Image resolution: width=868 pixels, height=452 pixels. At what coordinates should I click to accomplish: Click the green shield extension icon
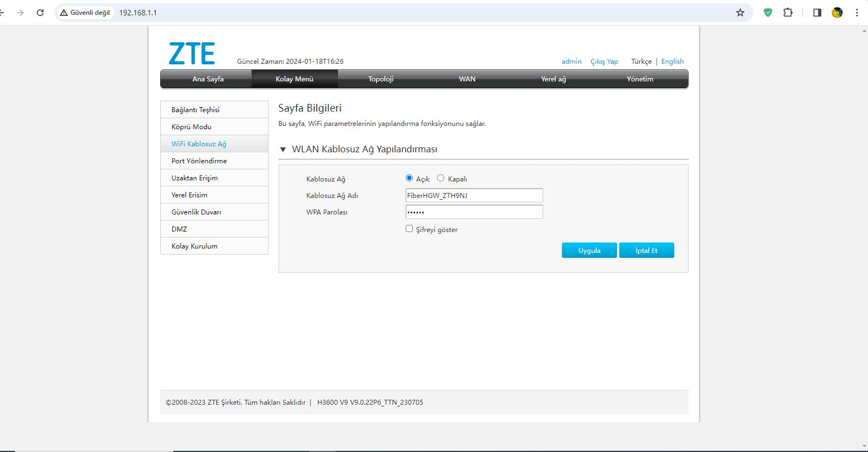tap(768, 13)
